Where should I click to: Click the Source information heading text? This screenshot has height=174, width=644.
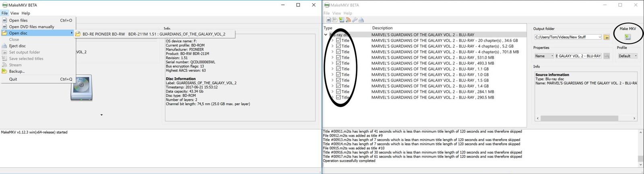point(552,75)
